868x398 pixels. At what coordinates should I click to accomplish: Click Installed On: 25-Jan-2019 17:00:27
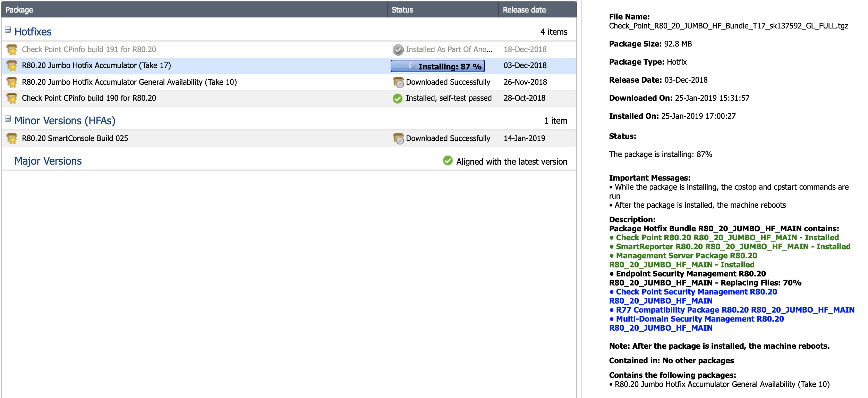click(x=672, y=116)
